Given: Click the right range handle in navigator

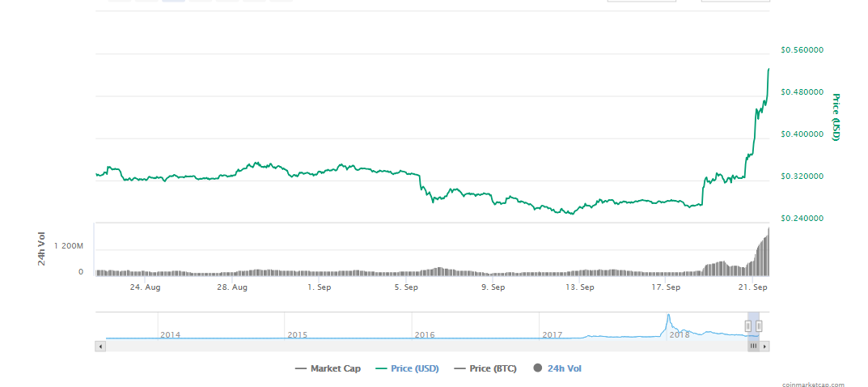Looking at the screenshot, I should (x=759, y=326).
